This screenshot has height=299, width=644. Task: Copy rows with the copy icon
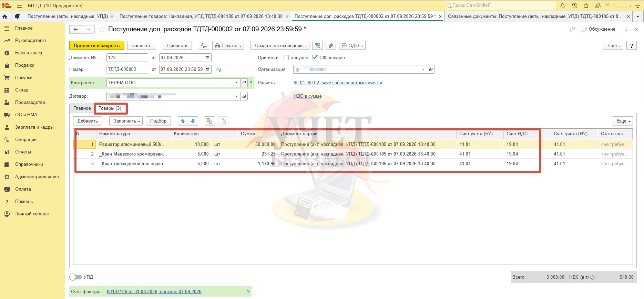(209, 121)
